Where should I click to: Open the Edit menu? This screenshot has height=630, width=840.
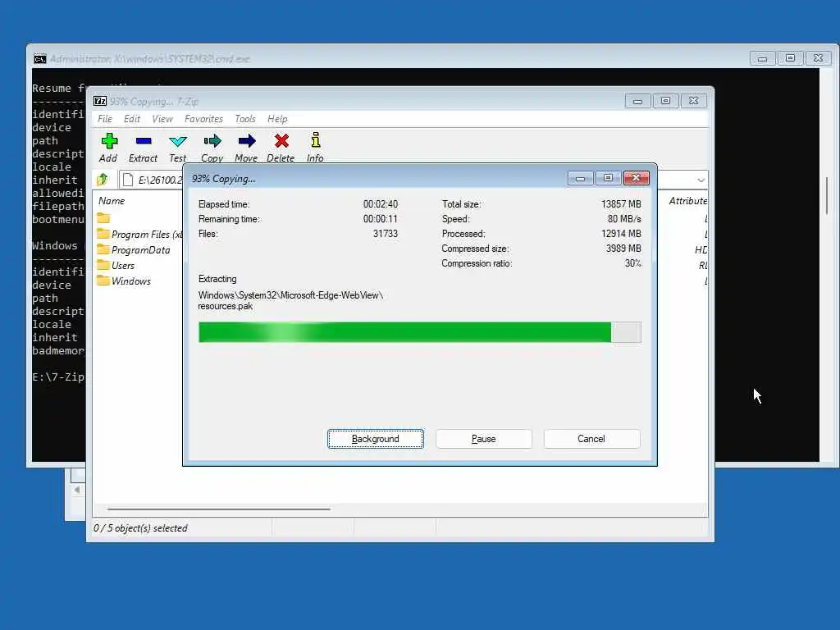pyautogui.click(x=132, y=119)
